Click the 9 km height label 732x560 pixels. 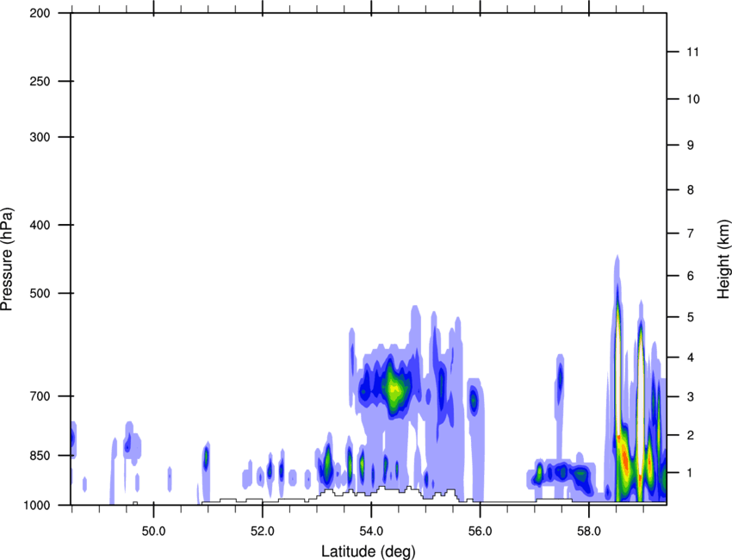tap(691, 146)
